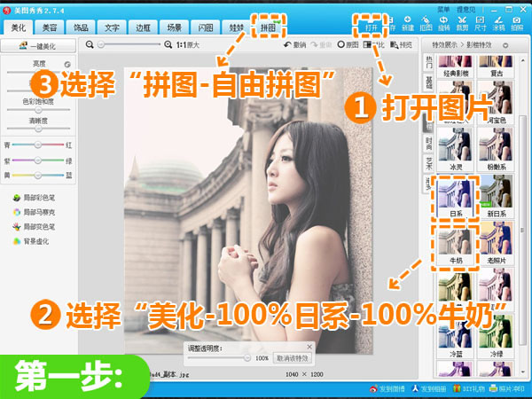Click the zoom in magnifier icon

[x=168, y=44]
